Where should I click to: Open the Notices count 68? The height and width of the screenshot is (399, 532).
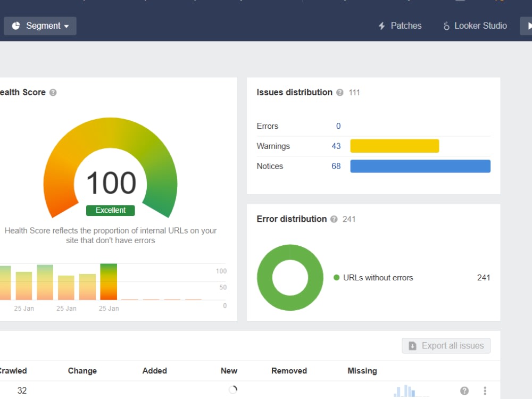(x=336, y=166)
